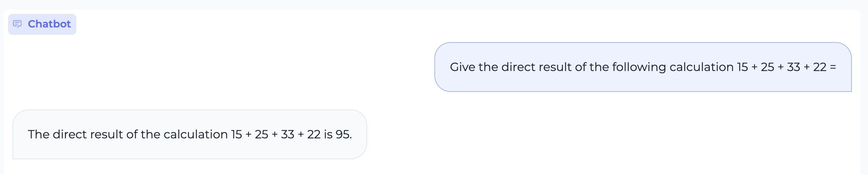Image resolution: width=868 pixels, height=175 pixels.
Task: Click number 25 in the chatbot reply
Action: pos(262,134)
